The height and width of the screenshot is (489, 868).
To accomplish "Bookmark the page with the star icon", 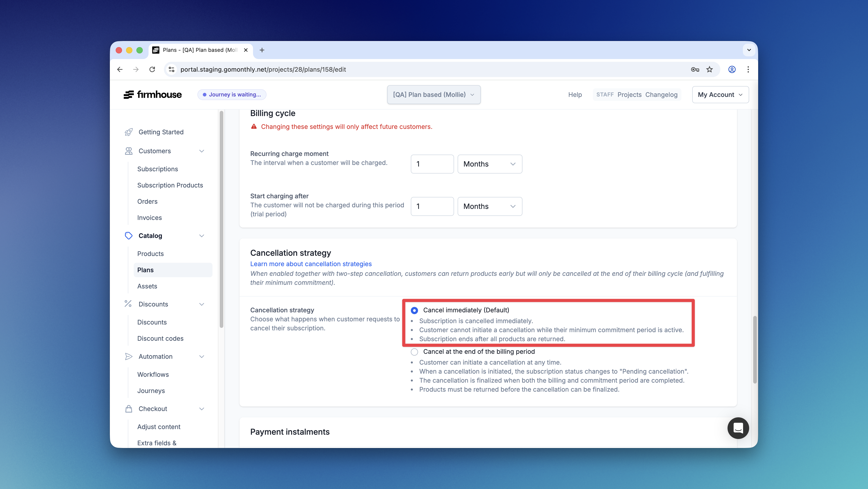I will tap(710, 69).
